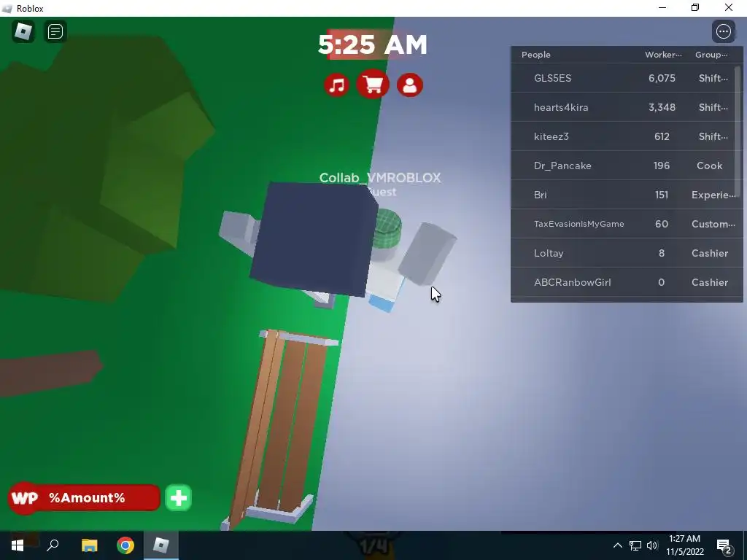The width and height of the screenshot is (747, 560).
Task: Click the Cook group label for Dr_Pancake
Action: tap(709, 166)
